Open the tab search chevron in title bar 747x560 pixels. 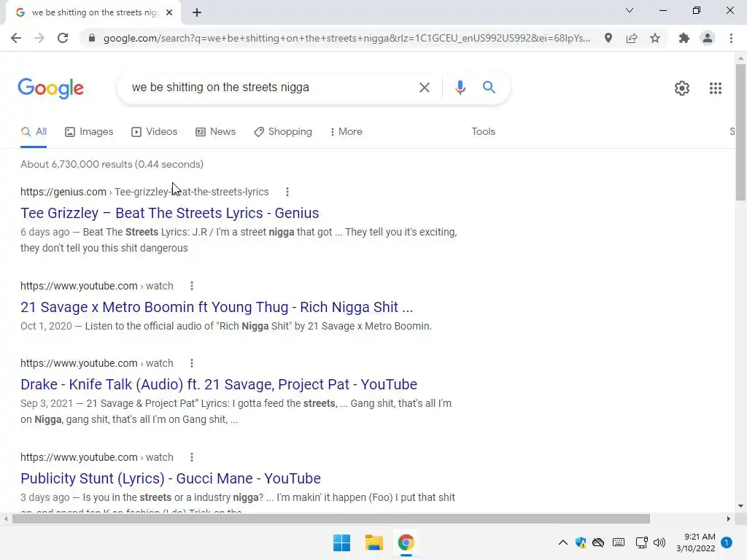(x=630, y=10)
